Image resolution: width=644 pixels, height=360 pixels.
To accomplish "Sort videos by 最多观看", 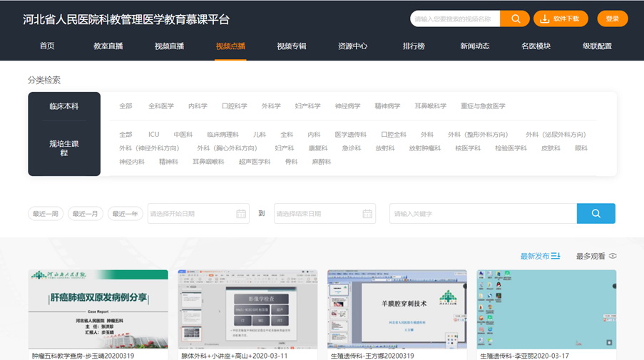I will [x=596, y=256].
